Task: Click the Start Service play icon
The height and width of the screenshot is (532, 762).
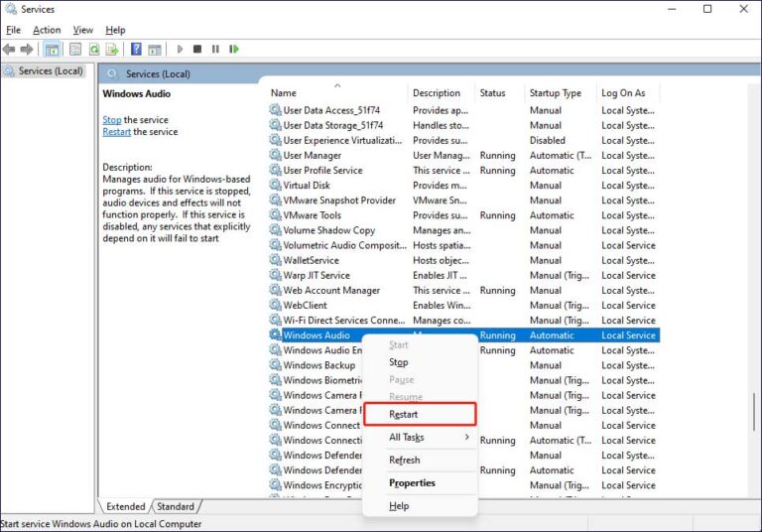Action: (x=180, y=49)
